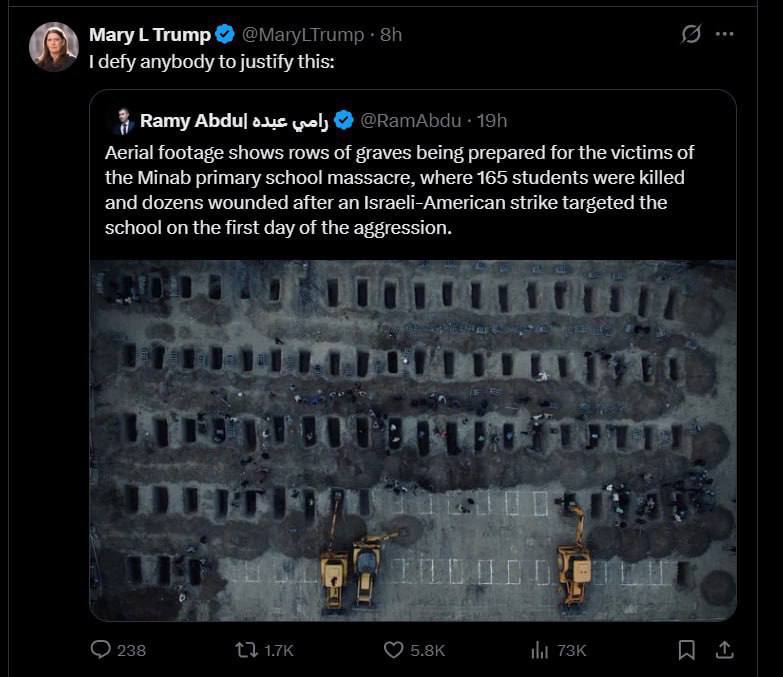This screenshot has height=677, width=783.
Task: Enlarge the aerial graves image
Action: pyautogui.click(x=413, y=440)
